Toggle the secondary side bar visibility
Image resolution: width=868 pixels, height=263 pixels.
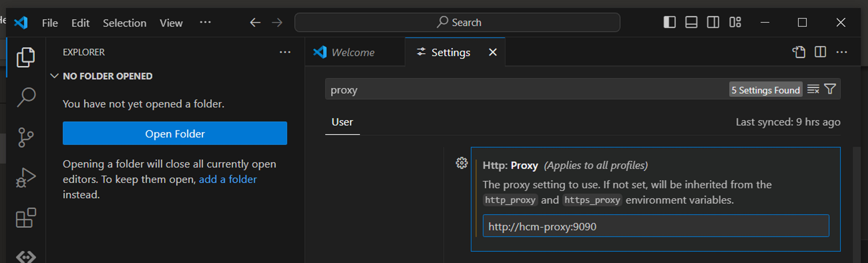[x=713, y=23]
